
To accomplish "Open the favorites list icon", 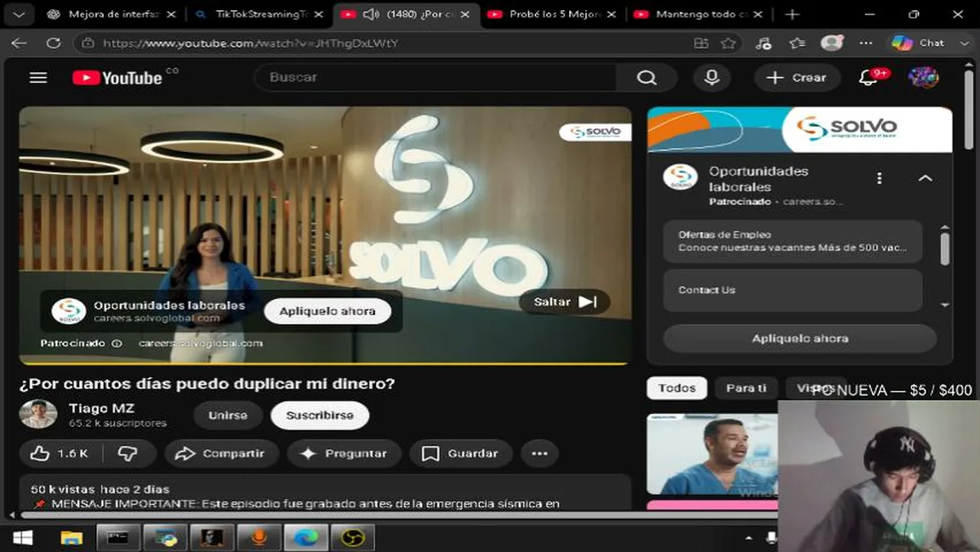I will (x=797, y=43).
